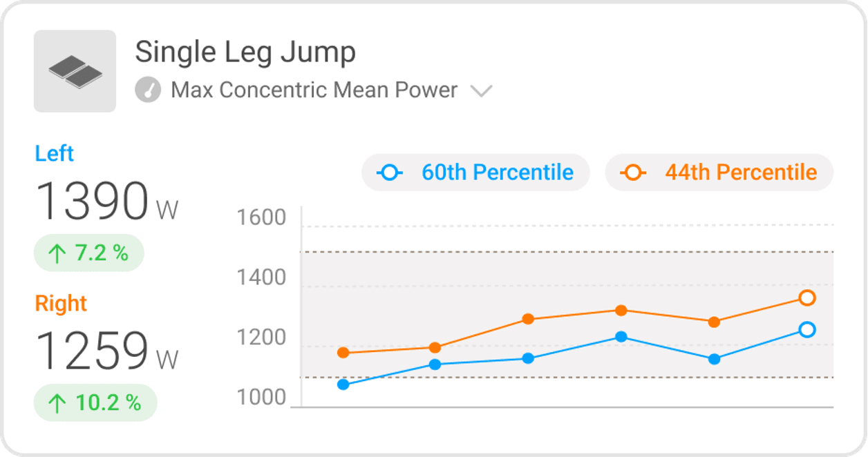Screen dimensions: 868x457
Task: Expand the metric dropdown chevron
Action: (481, 91)
